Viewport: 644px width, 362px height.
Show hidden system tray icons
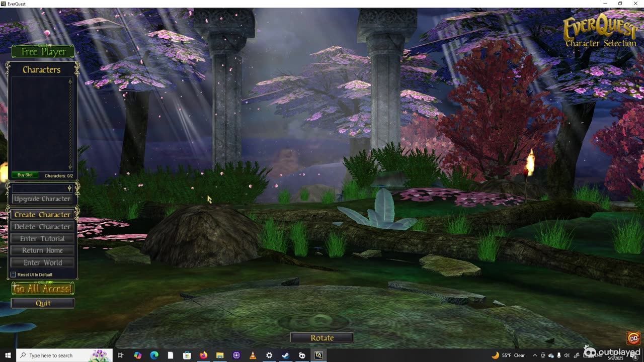[535, 355]
